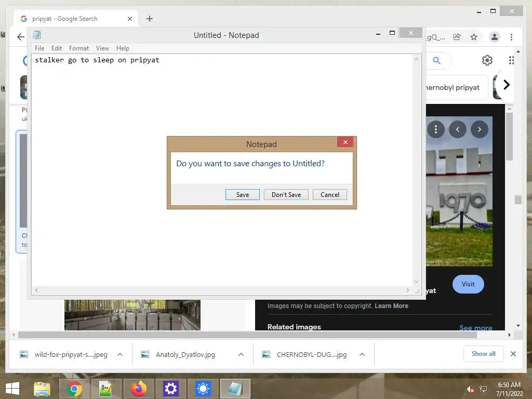Choose Don't Save in the Notepad dialog
This screenshot has width=532, height=399.
pos(286,194)
